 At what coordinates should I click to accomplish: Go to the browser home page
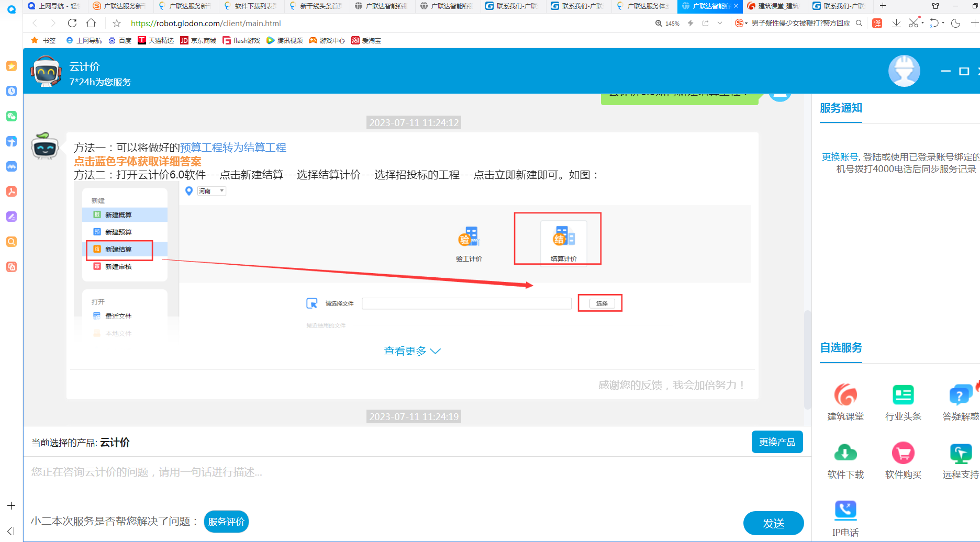tap(91, 23)
